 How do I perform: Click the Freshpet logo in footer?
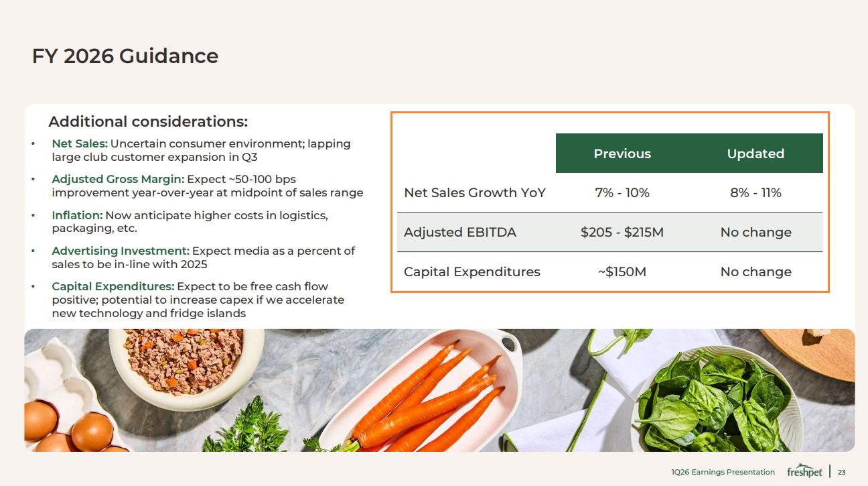[x=804, y=471]
